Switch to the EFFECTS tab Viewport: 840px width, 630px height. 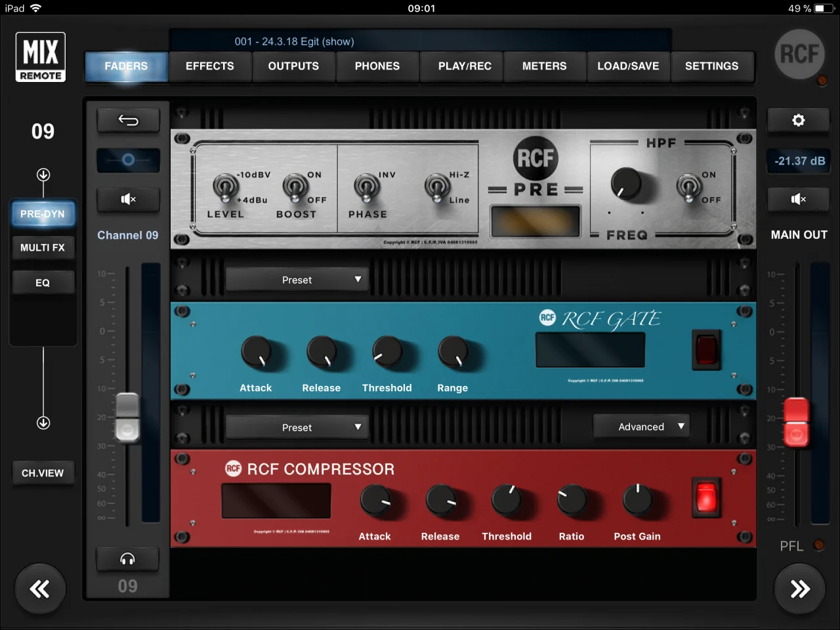point(209,66)
